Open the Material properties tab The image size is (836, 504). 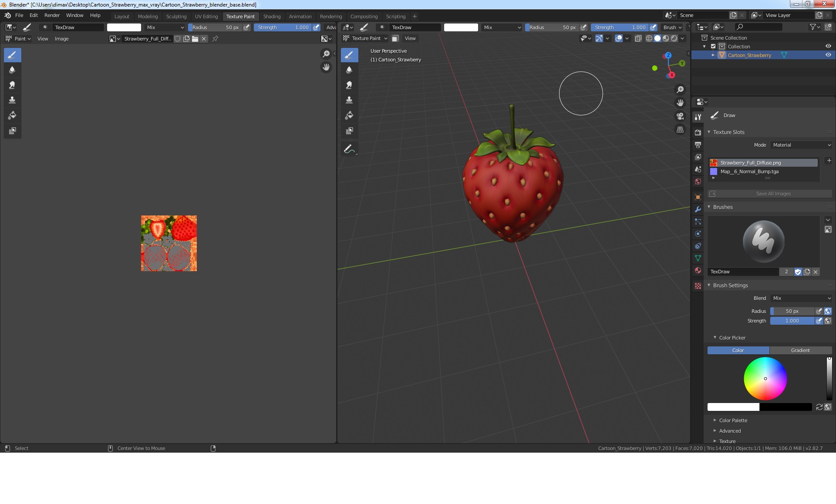pyautogui.click(x=698, y=270)
